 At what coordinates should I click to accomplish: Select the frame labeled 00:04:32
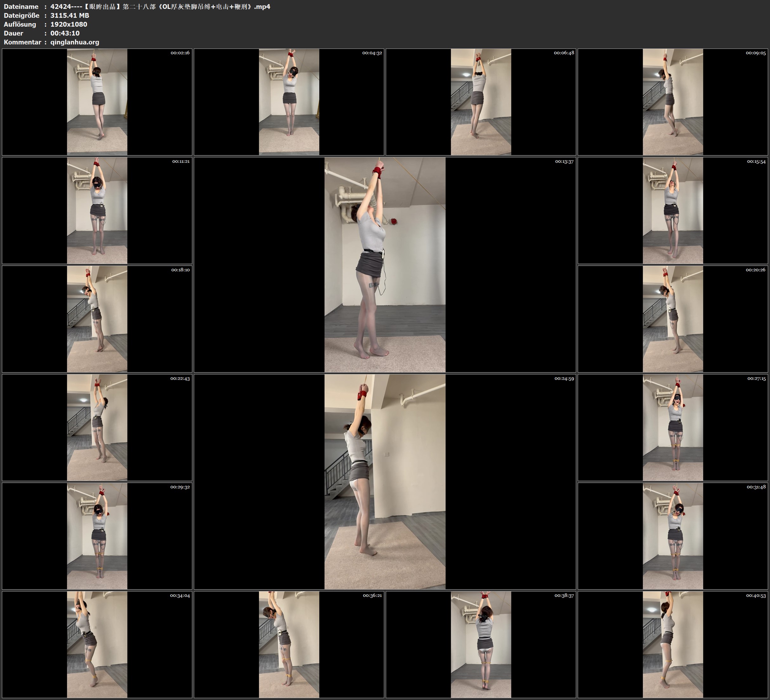pos(289,102)
